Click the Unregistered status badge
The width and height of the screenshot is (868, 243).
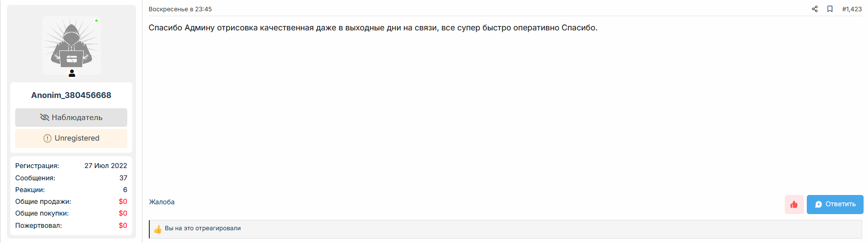click(x=71, y=138)
